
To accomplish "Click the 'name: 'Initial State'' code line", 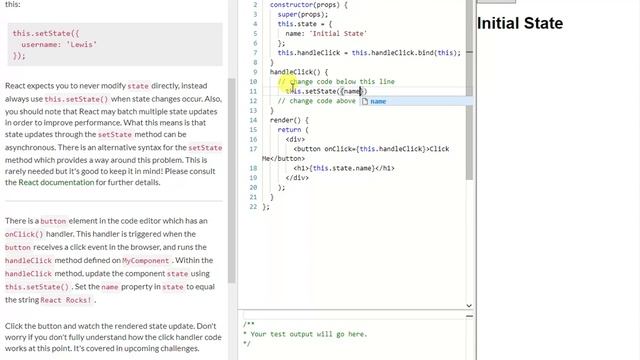I will pyautogui.click(x=326, y=33).
